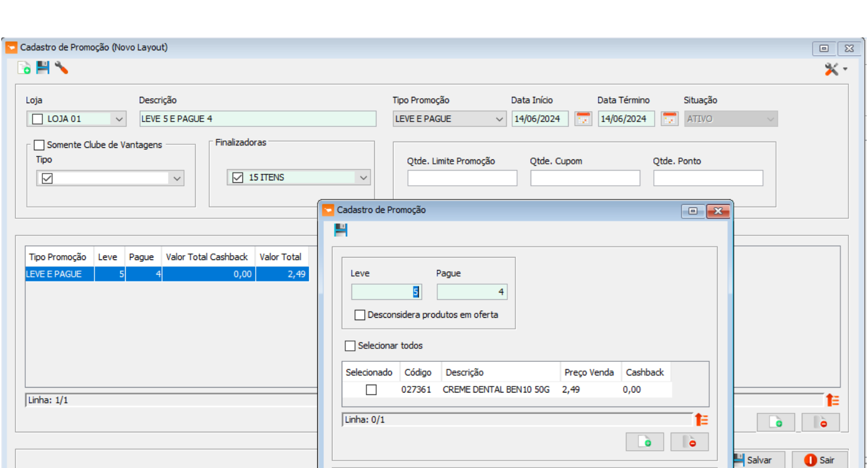868x468 pixels.
Task: Click the new document icon in main toolbar
Action: pos(24,68)
